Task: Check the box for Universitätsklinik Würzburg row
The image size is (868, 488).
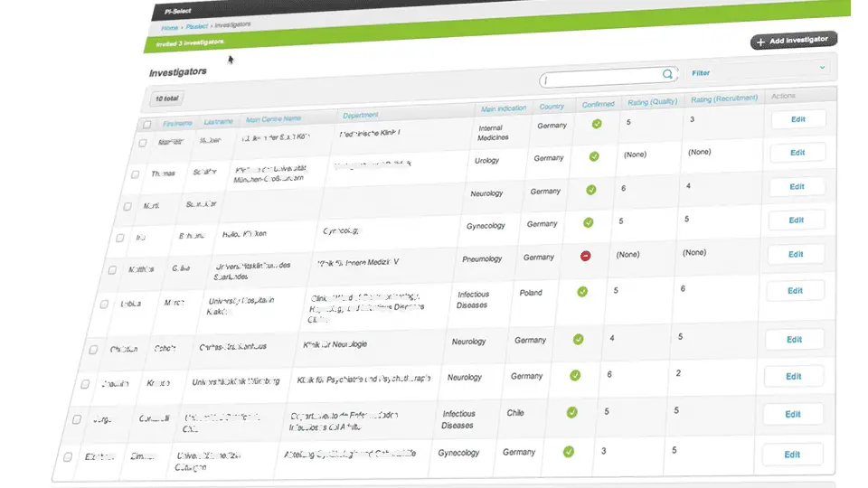Action: click(x=85, y=384)
